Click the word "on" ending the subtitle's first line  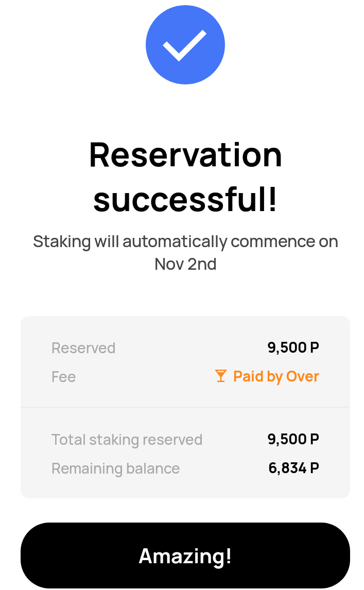[x=328, y=241]
